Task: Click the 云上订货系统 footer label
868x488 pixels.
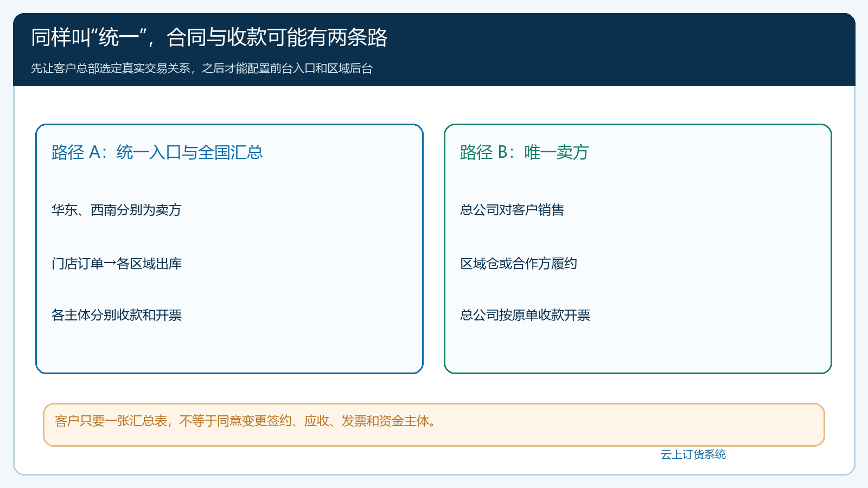Action: 693,454
